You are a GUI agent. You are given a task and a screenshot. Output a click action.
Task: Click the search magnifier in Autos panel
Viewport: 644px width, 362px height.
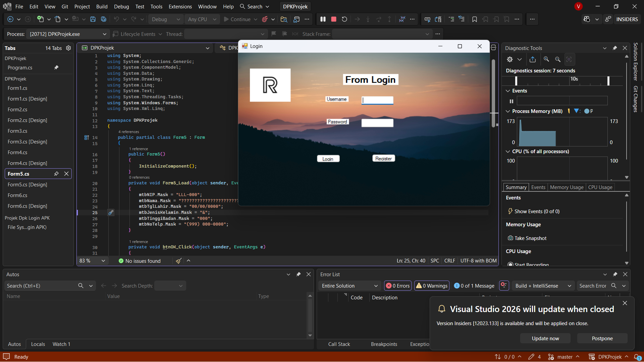point(81,286)
